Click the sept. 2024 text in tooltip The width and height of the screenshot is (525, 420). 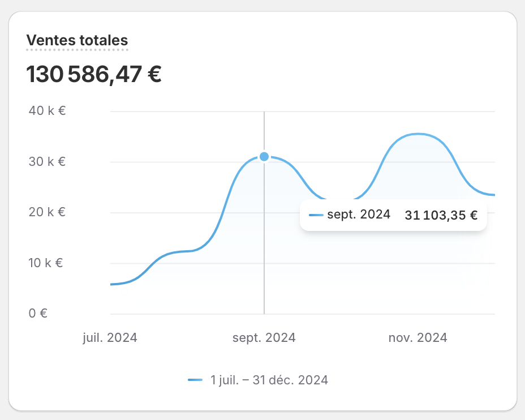click(359, 215)
